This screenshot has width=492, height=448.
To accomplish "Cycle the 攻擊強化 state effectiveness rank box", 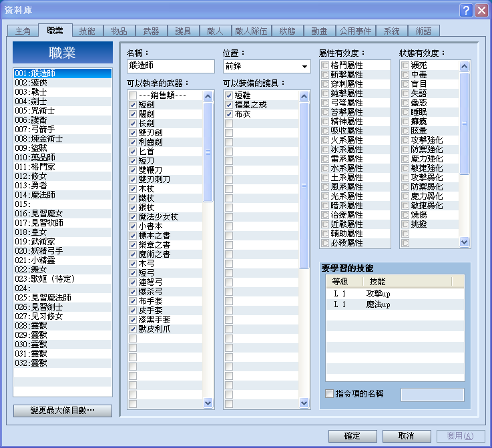I will tap(405, 140).
